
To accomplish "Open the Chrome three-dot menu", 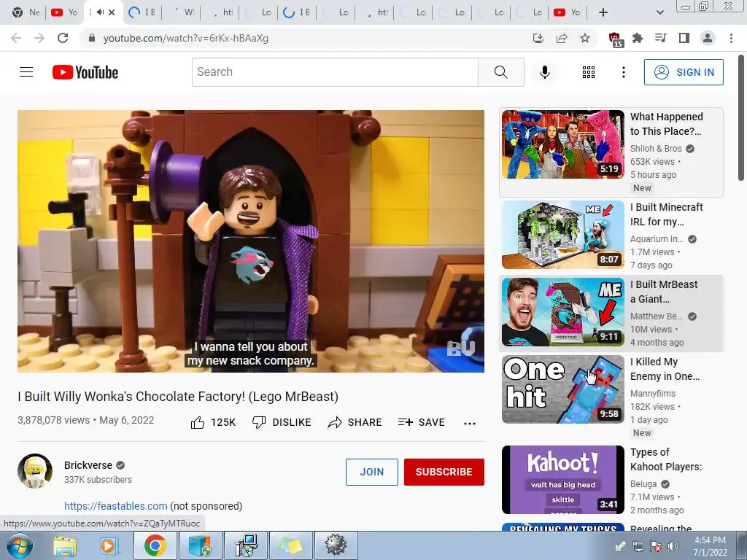I will coord(731,38).
